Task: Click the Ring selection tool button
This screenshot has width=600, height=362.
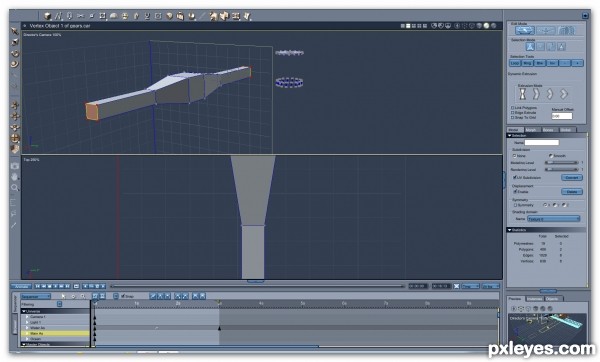Action: [x=527, y=63]
